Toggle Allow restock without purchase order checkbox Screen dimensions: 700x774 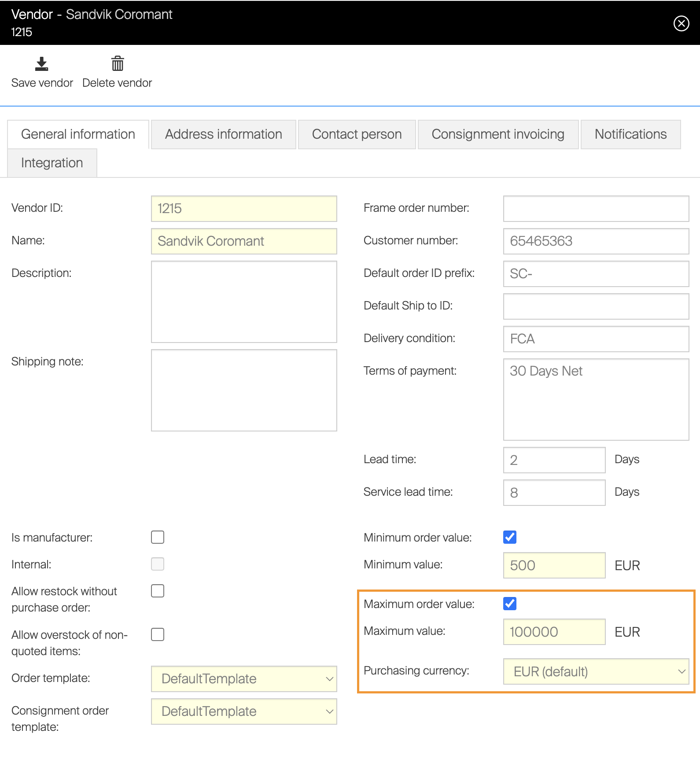coord(158,591)
